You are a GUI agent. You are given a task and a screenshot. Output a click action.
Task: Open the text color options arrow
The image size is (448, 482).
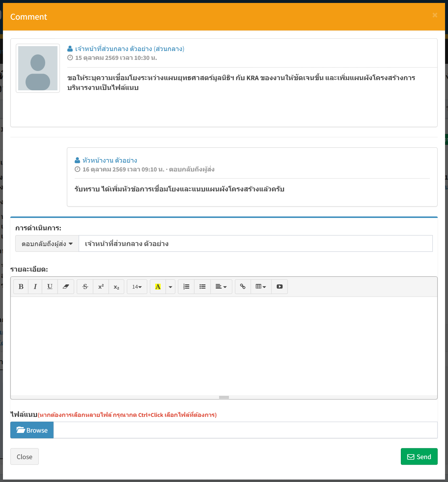click(170, 287)
